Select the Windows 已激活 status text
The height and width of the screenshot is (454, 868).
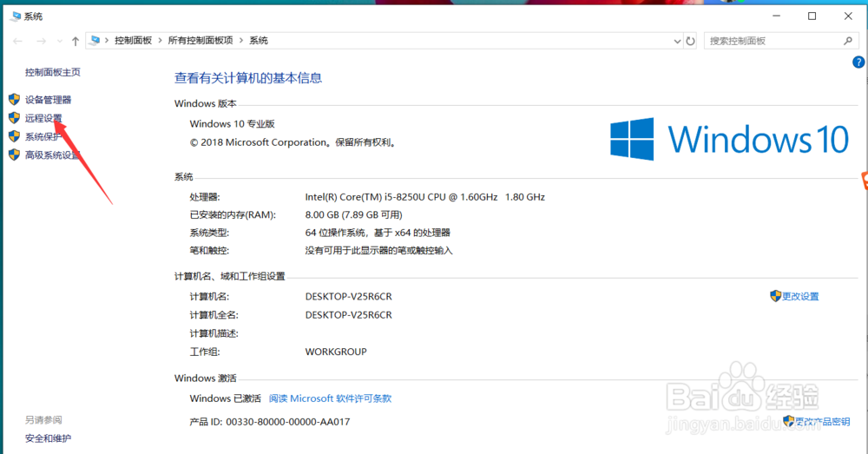tap(225, 398)
